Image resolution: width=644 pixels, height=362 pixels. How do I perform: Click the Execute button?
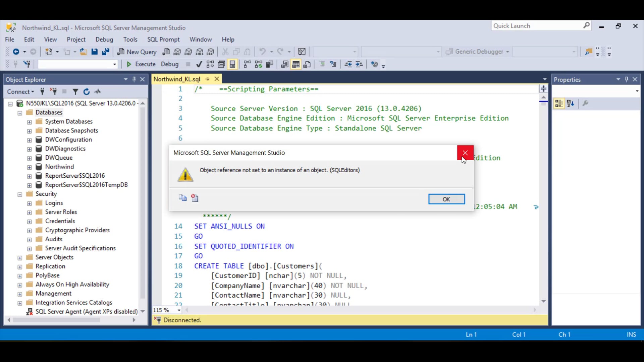click(x=141, y=64)
